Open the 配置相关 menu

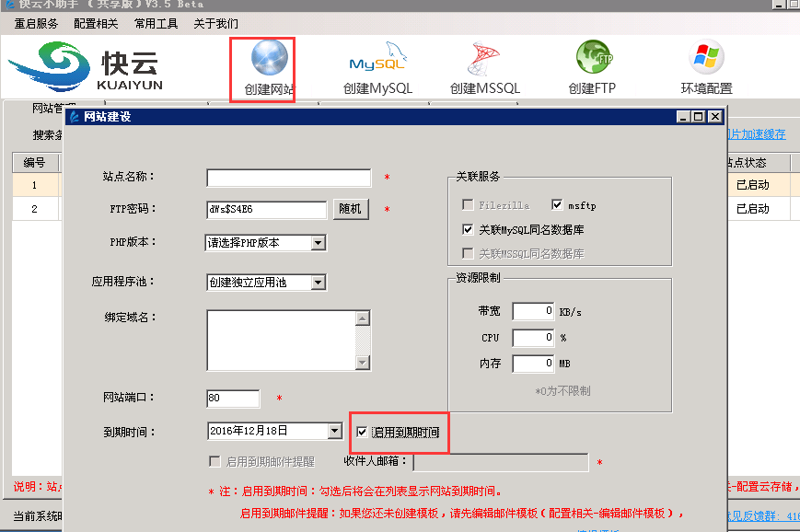[x=95, y=24]
